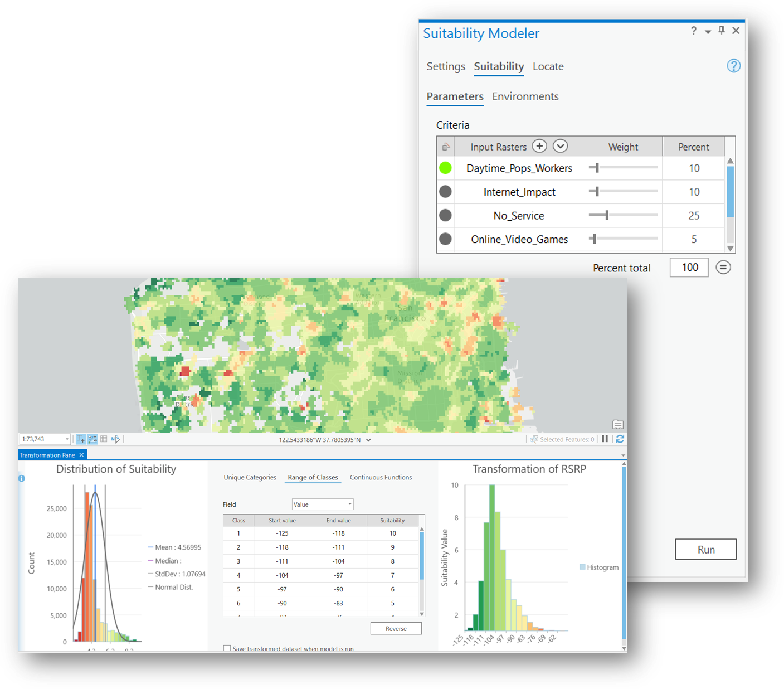Click the Percent total input field
This screenshot has height=689, width=784.
(x=689, y=268)
